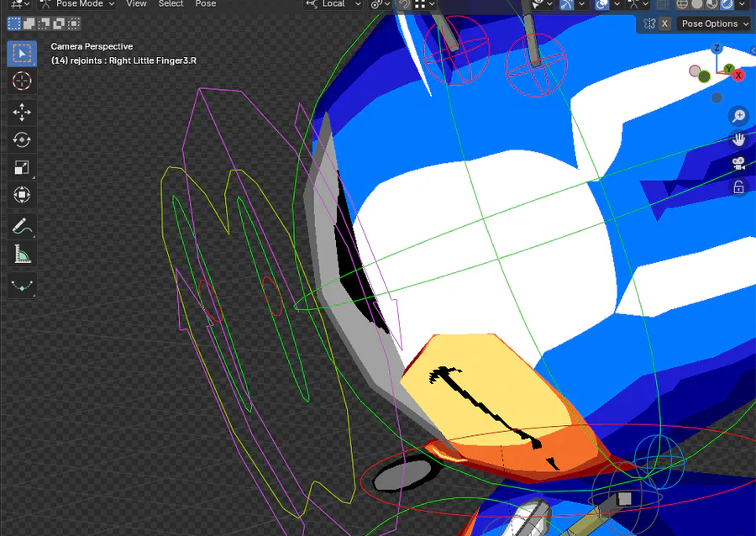
Task: Choose the Rotate tool
Action: (x=22, y=139)
